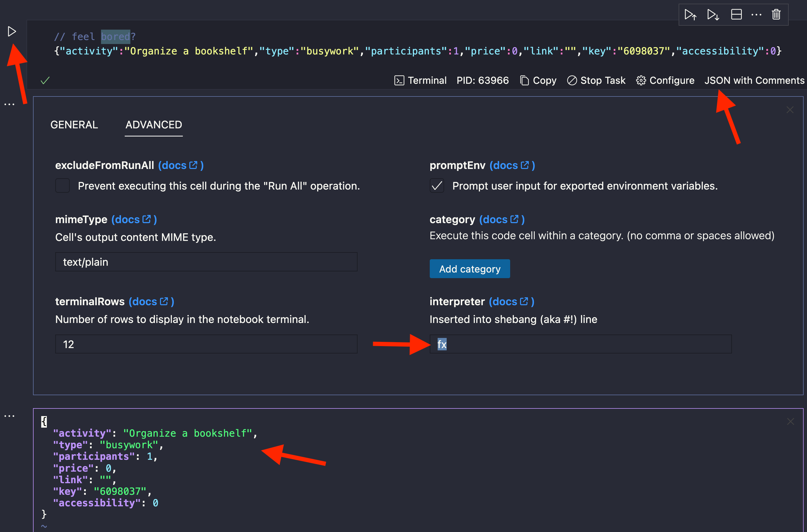Open Terminal from cell status bar
The image size is (807, 532).
420,80
